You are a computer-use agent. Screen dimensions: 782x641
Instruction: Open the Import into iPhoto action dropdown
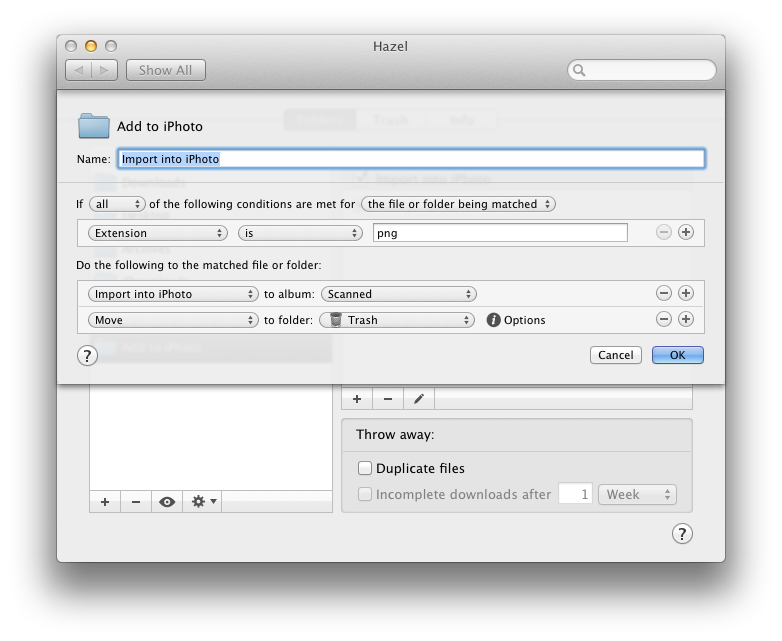coord(173,294)
